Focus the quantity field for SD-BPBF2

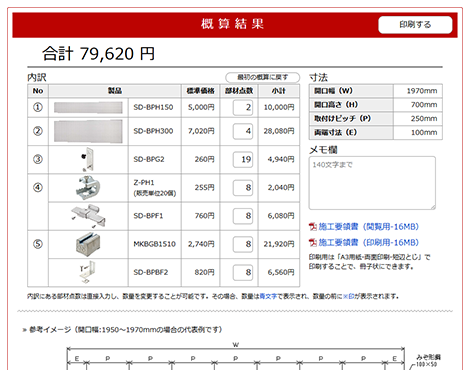point(243,272)
